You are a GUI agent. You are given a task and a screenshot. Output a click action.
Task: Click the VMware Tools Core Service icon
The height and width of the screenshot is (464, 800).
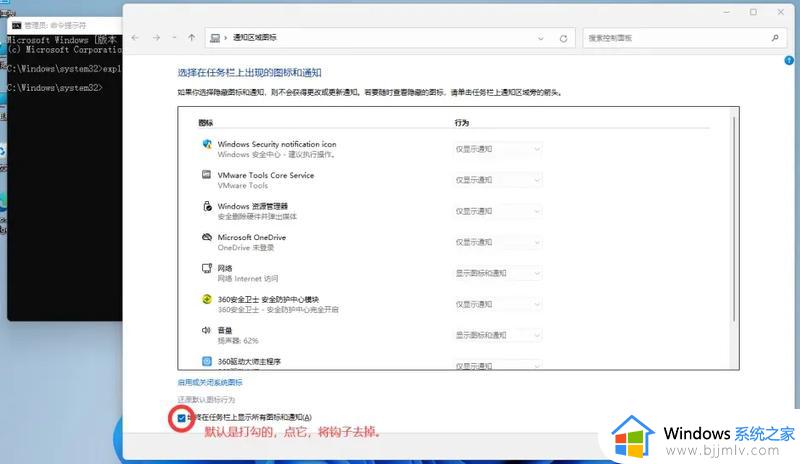[207, 175]
